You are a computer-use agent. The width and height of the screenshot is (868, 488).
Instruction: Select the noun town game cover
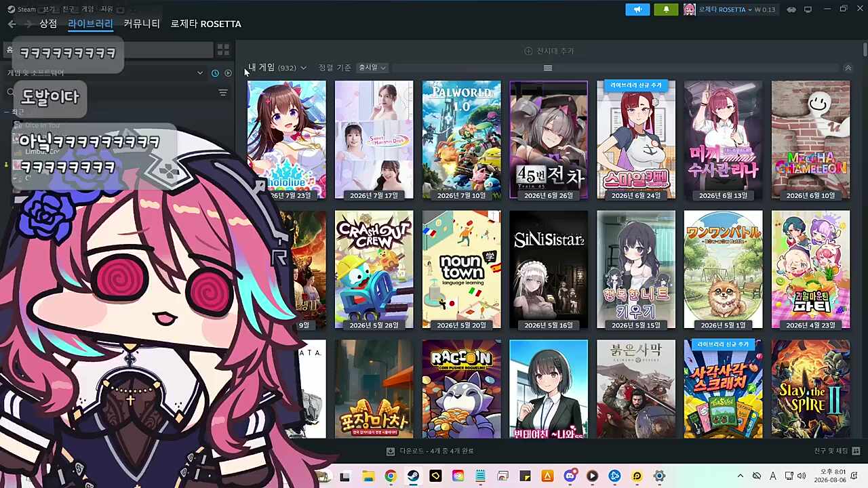[461, 270]
